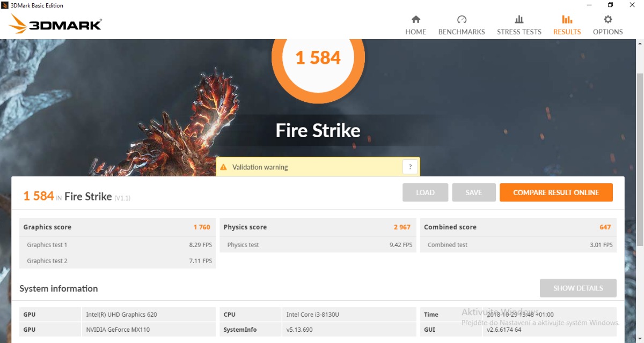The width and height of the screenshot is (644, 343).
Task: Select the Graphics score header row
Action: 117,227
